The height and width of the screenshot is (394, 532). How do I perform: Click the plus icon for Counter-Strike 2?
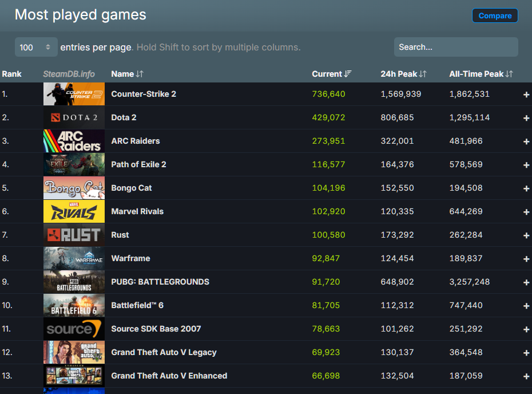point(526,94)
